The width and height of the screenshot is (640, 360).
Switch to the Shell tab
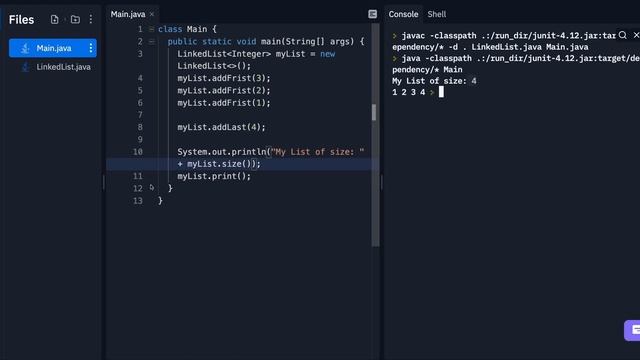pyautogui.click(x=437, y=14)
